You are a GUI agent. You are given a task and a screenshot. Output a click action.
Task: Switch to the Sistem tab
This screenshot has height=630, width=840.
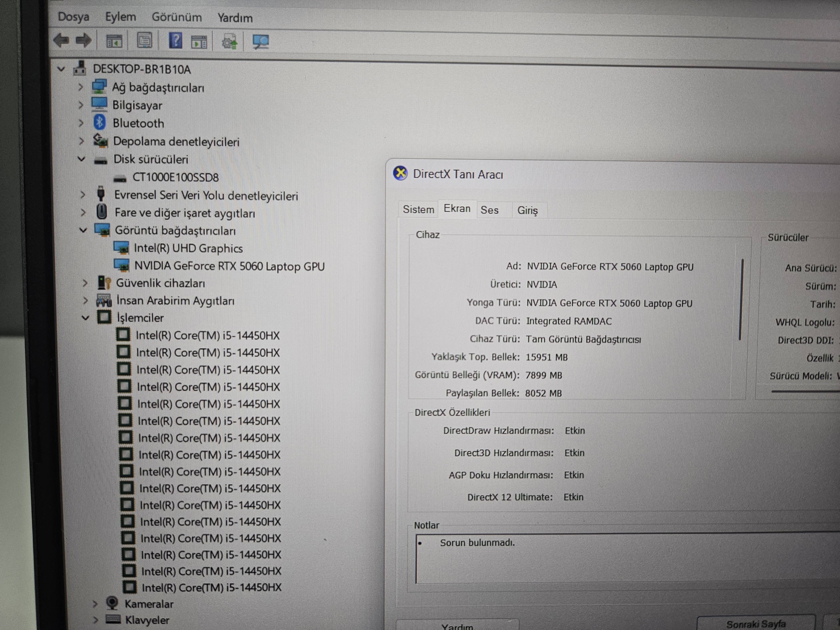pos(419,209)
